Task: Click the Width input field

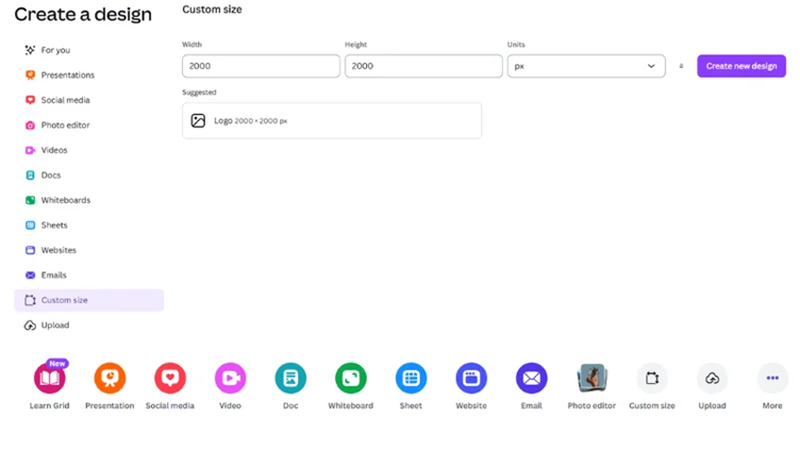Action: coord(261,66)
